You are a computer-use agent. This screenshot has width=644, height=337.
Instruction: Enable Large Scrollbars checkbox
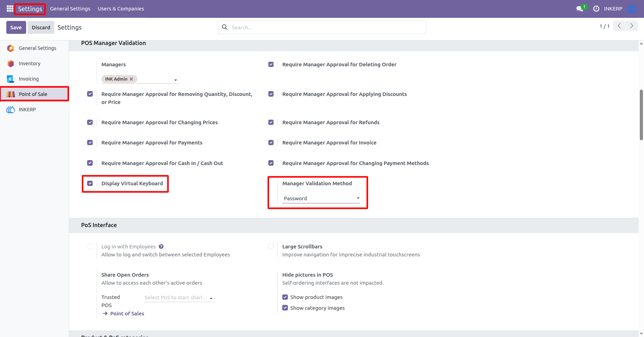click(271, 247)
